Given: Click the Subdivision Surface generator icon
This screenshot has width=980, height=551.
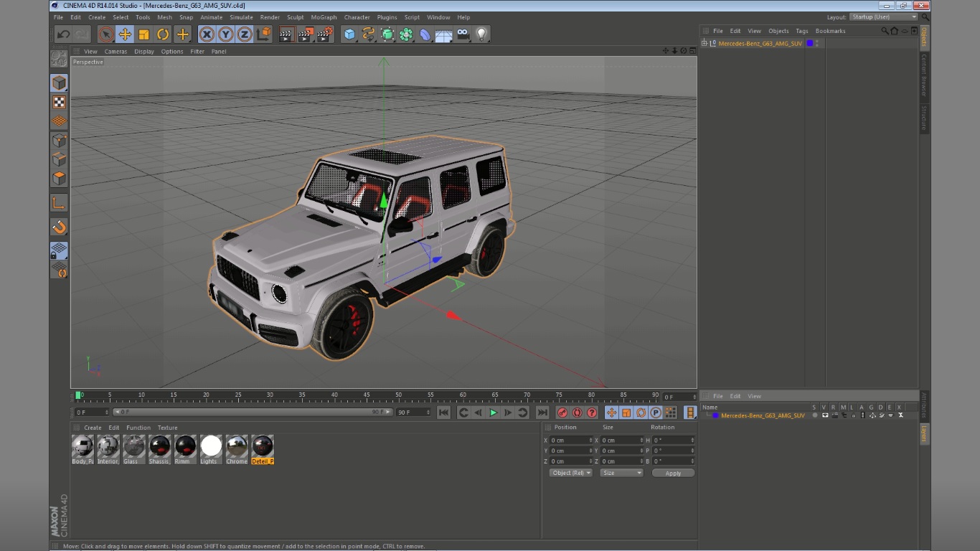Looking at the screenshot, I should [x=387, y=34].
